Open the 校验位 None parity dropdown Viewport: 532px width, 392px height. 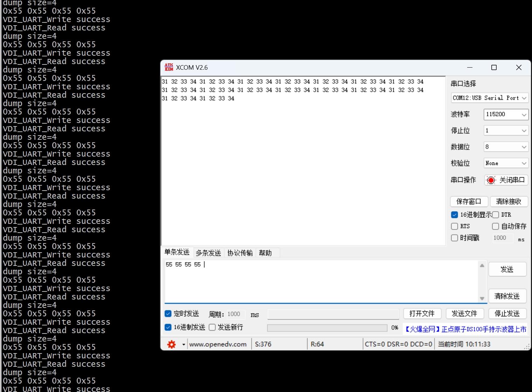[x=506, y=163]
